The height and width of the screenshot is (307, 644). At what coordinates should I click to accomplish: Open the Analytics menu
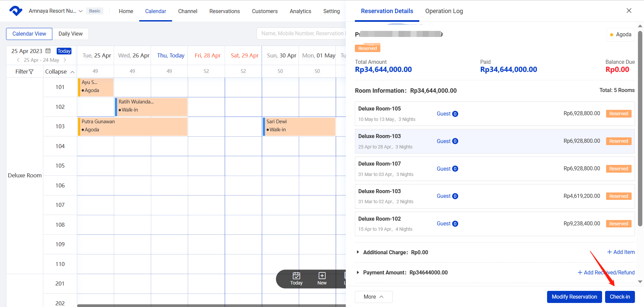pyautogui.click(x=300, y=11)
